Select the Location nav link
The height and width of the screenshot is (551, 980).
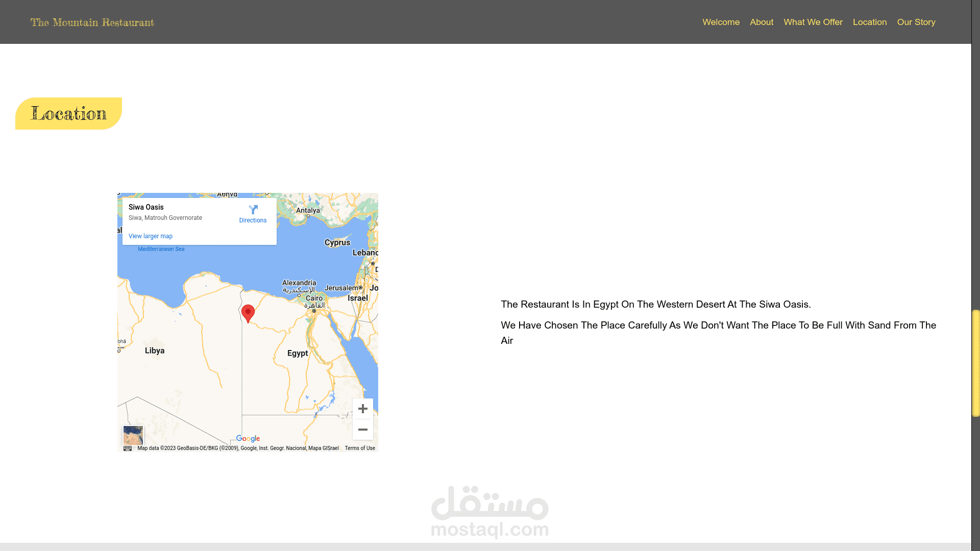[x=870, y=22]
